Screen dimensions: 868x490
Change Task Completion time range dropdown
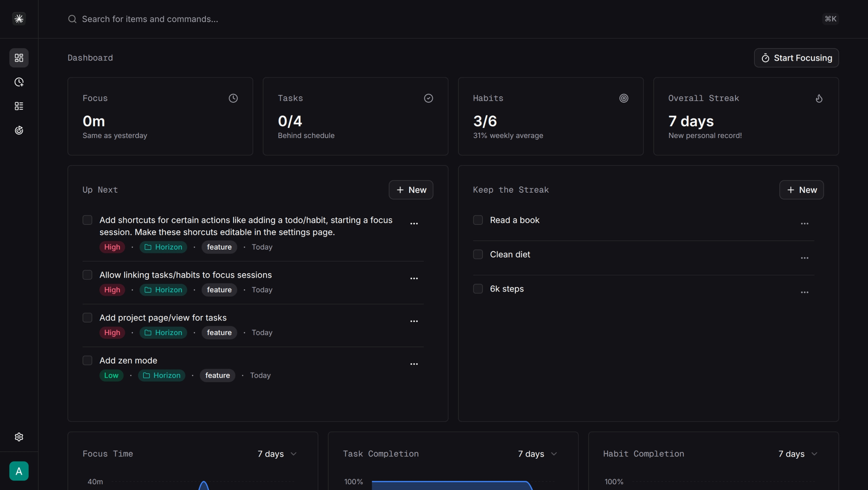(x=537, y=454)
